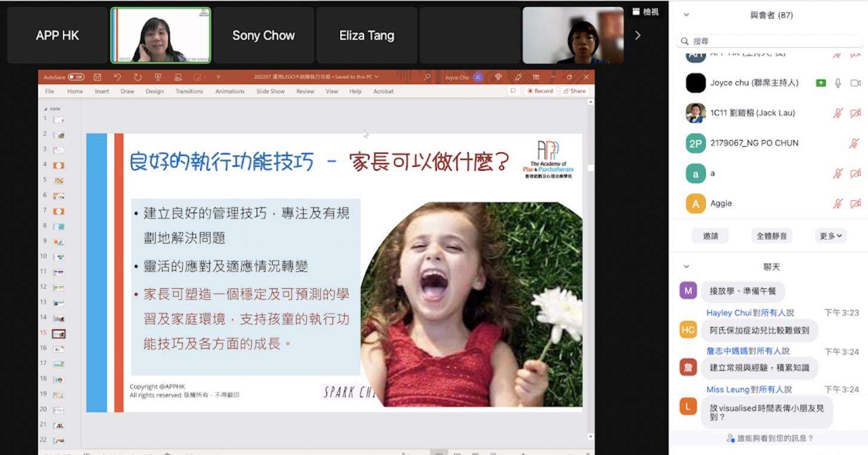Switch to the Draw ribbon tab

pos(128,91)
